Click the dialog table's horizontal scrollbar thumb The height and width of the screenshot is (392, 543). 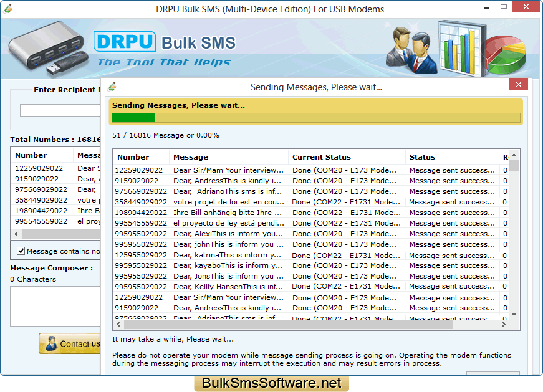[289, 325]
